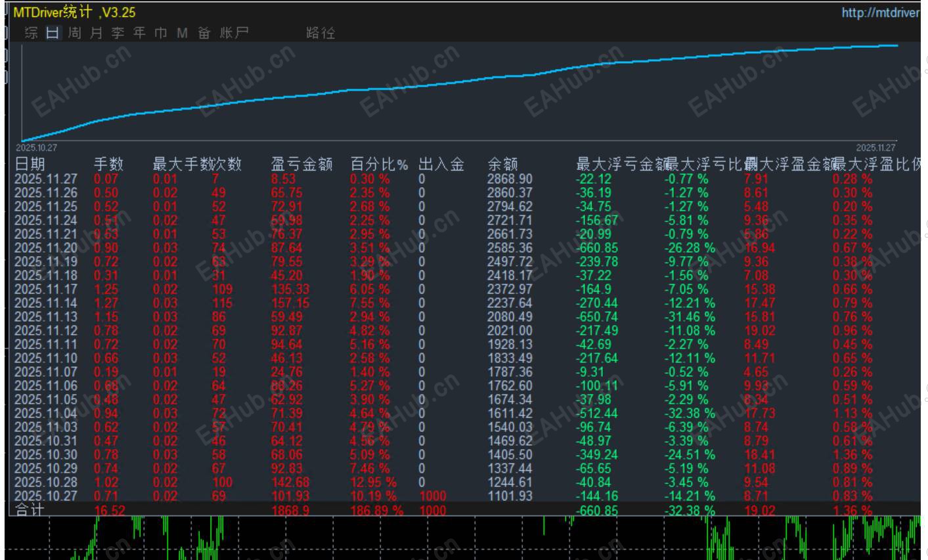
Task: Select floating loss -650.74 on 2025.11.13
Action: tap(597, 317)
